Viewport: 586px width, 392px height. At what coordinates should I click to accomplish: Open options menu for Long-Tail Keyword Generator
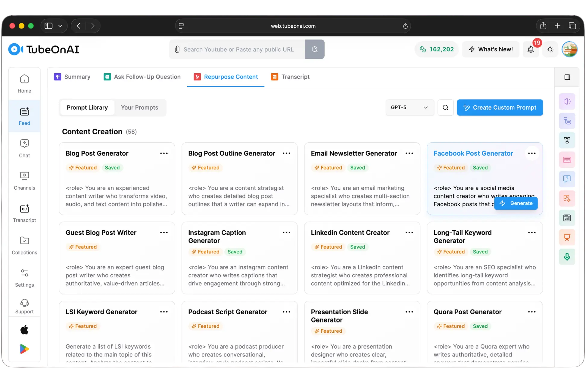click(532, 232)
